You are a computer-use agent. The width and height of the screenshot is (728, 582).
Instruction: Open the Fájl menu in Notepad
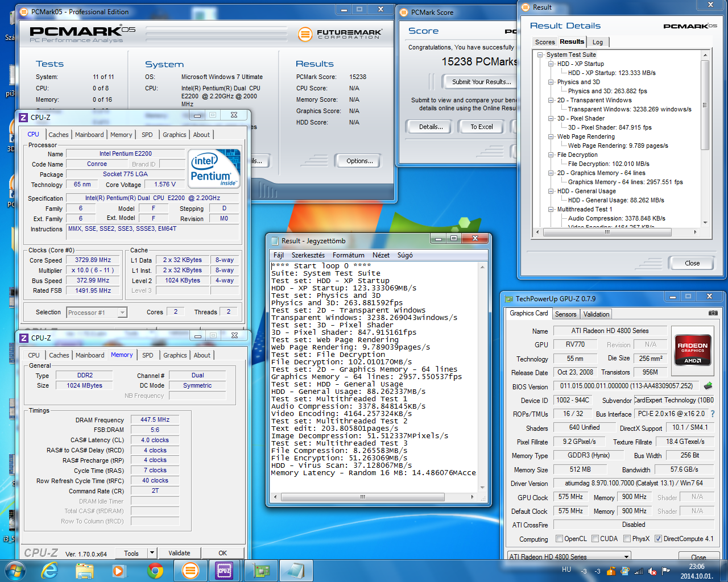[278, 255]
